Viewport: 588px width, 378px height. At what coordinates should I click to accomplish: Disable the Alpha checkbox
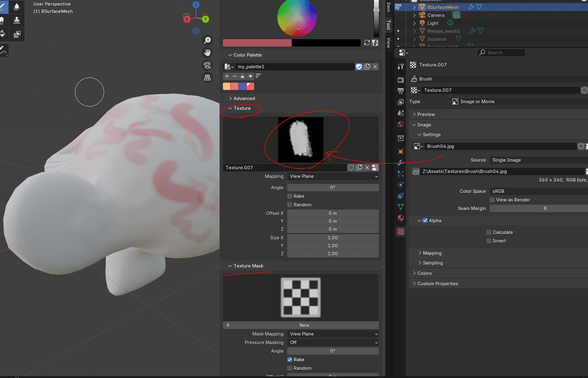[425, 221]
